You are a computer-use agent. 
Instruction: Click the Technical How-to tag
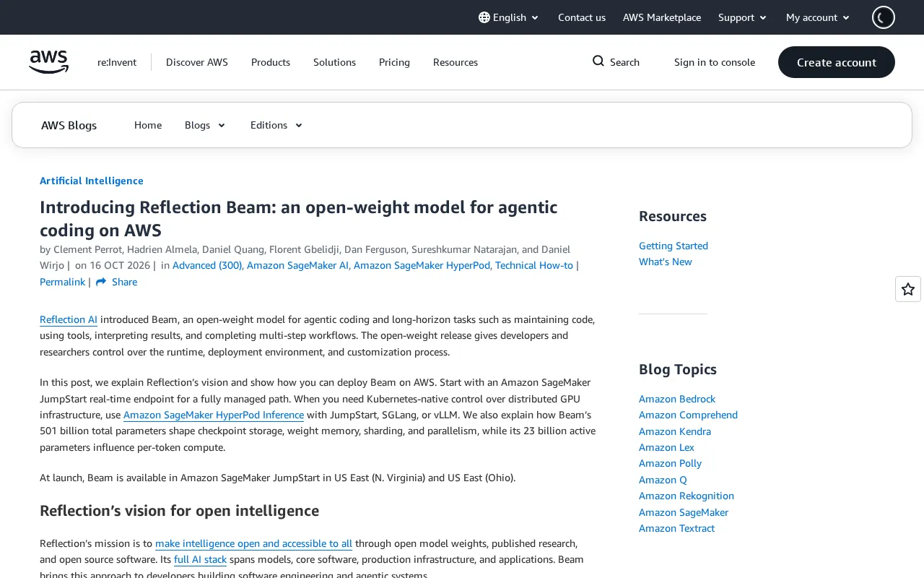[534, 265]
